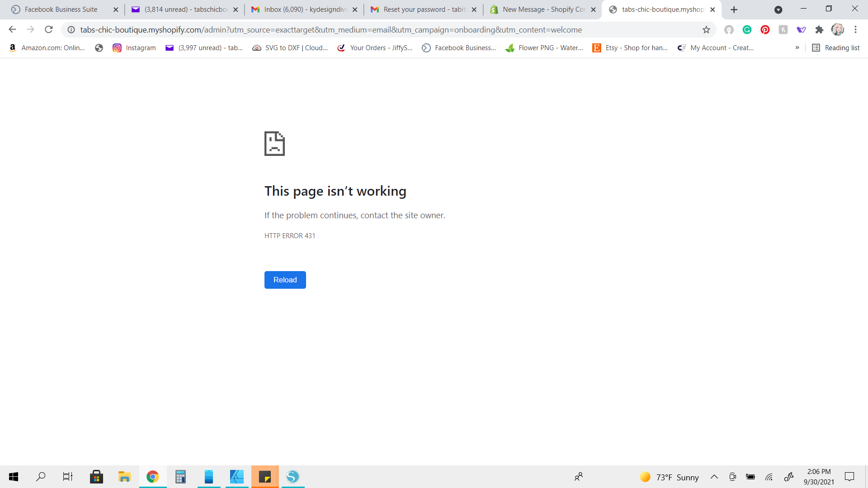Image resolution: width=868 pixels, height=488 pixels.
Task: Open Reading list panel
Action: [836, 48]
